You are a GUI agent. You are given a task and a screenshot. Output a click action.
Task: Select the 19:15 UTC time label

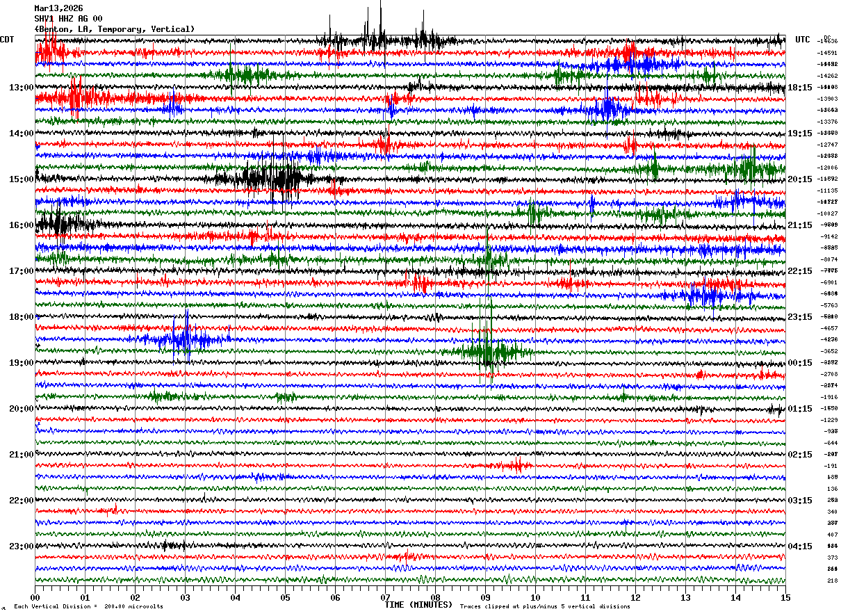(x=799, y=133)
